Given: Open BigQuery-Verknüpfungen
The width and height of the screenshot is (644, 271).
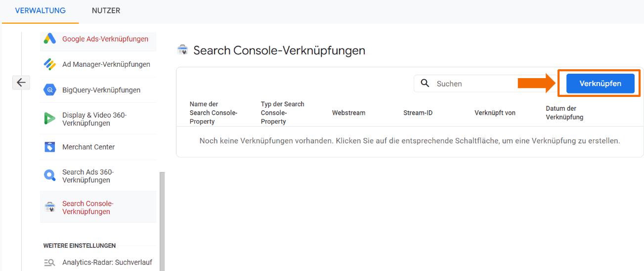Looking at the screenshot, I should pyautogui.click(x=101, y=90).
